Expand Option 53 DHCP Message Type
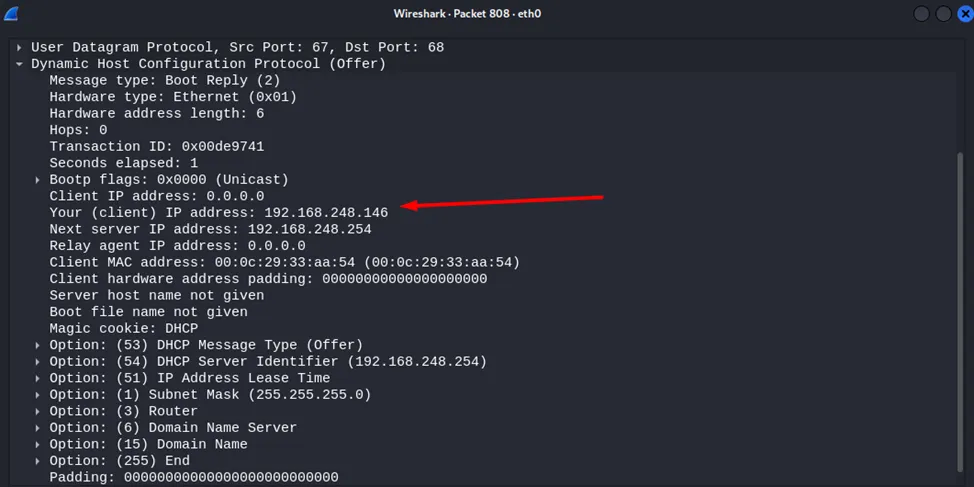Screen dimensions: 974x487 (x=38, y=345)
